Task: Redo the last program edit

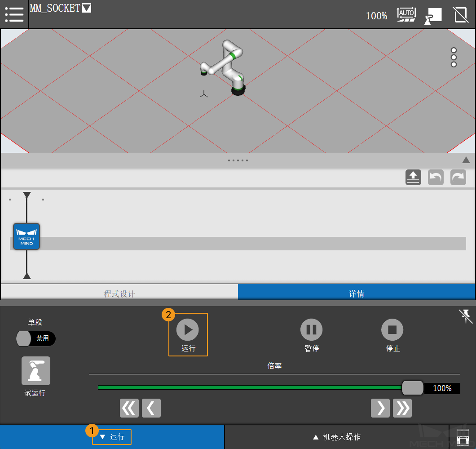Action: pyautogui.click(x=458, y=178)
